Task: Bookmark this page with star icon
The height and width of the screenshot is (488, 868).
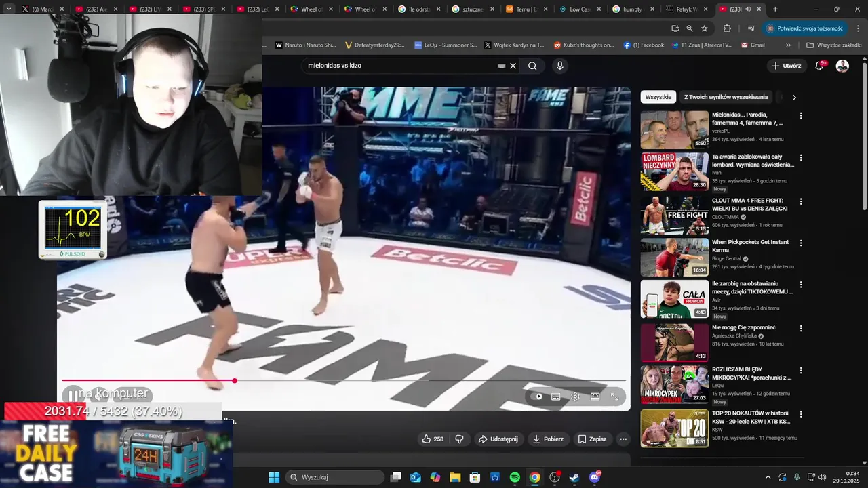Action: click(x=705, y=28)
